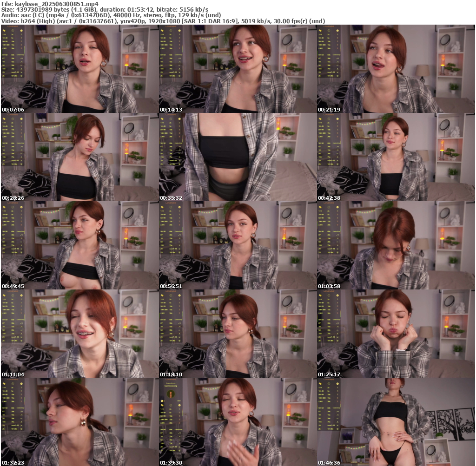
Task: Click the frame rate text 30.00 fps(r)
Action: pyautogui.click(x=291, y=21)
